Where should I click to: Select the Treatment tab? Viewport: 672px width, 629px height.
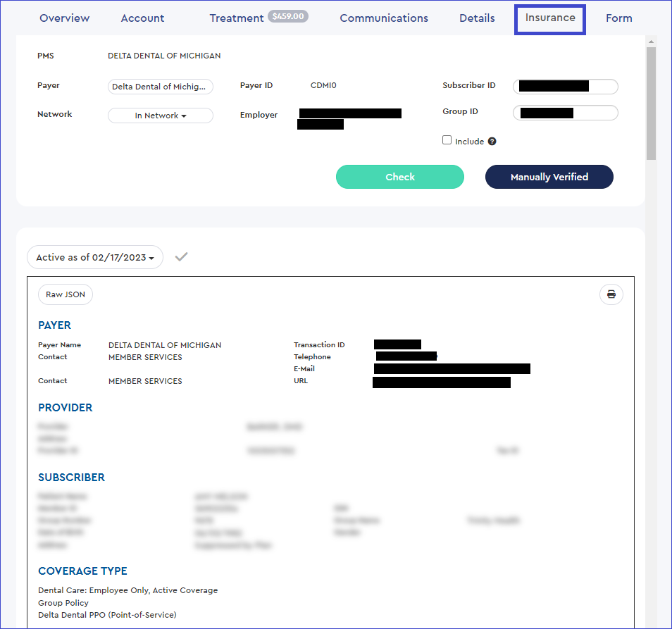[237, 18]
